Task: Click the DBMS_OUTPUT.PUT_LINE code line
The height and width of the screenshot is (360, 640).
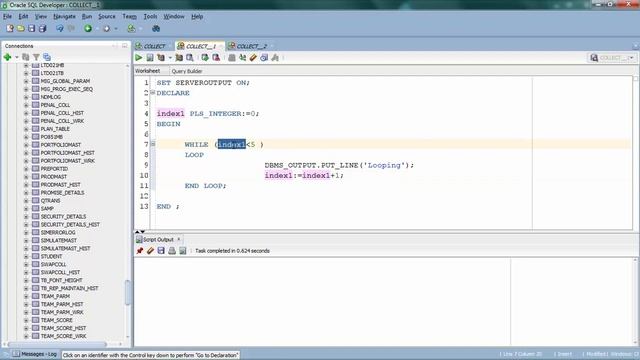Action: pyautogui.click(x=339, y=165)
